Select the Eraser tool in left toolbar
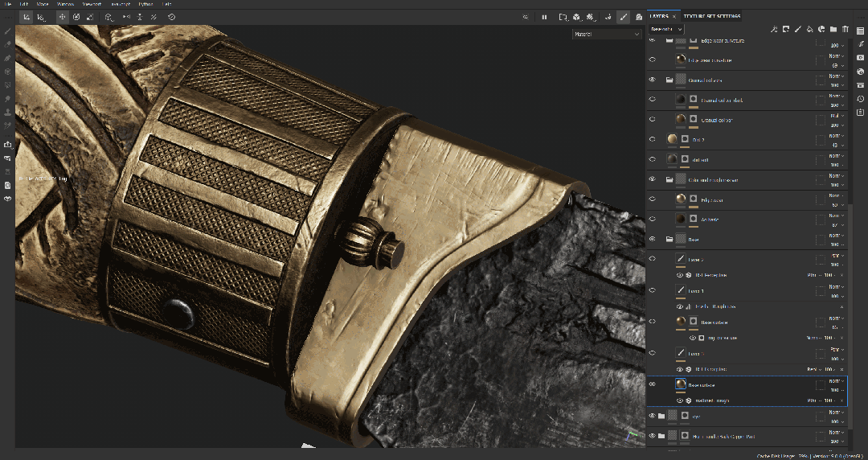Viewport: 868px width, 460px height. 8,44
